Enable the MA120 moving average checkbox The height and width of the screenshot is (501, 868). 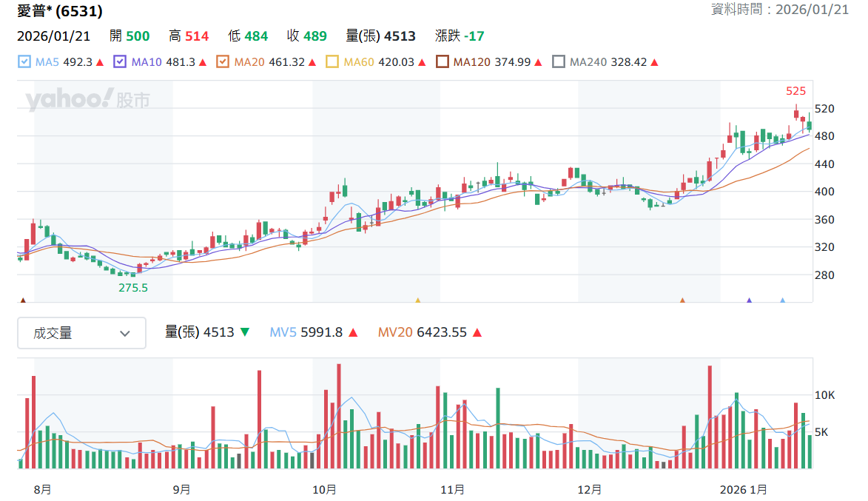click(443, 62)
